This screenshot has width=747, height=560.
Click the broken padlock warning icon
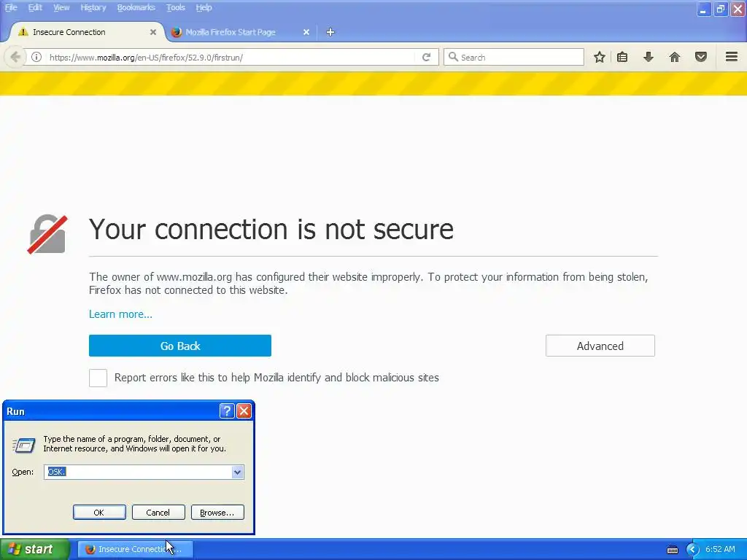(47, 234)
